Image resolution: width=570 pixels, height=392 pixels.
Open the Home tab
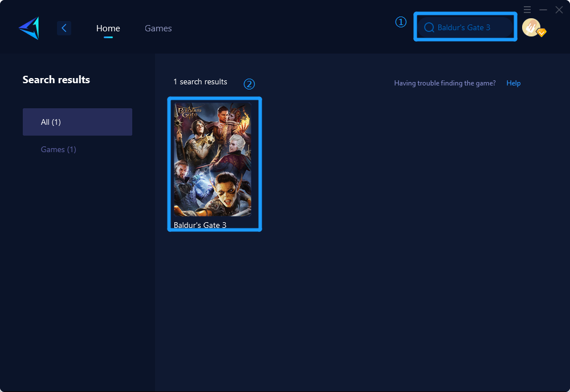tap(108, 28)
